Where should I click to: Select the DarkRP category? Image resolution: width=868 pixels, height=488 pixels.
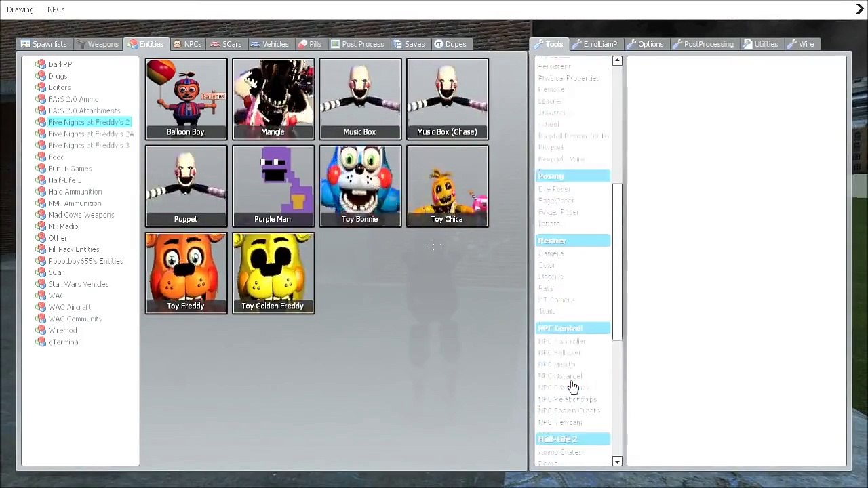coord(60,64)
